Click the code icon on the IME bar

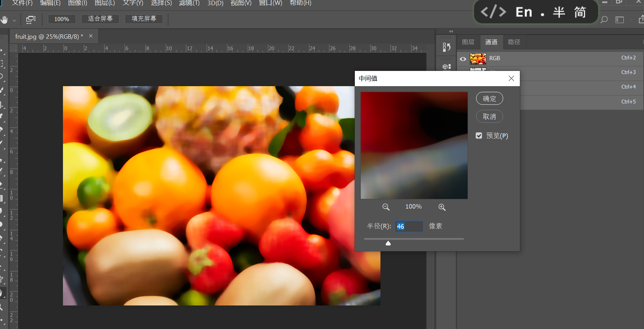tap(493, 12)
